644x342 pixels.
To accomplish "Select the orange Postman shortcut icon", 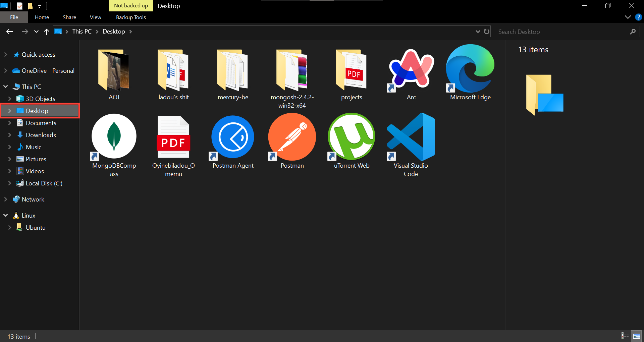I will click(292, 137).
